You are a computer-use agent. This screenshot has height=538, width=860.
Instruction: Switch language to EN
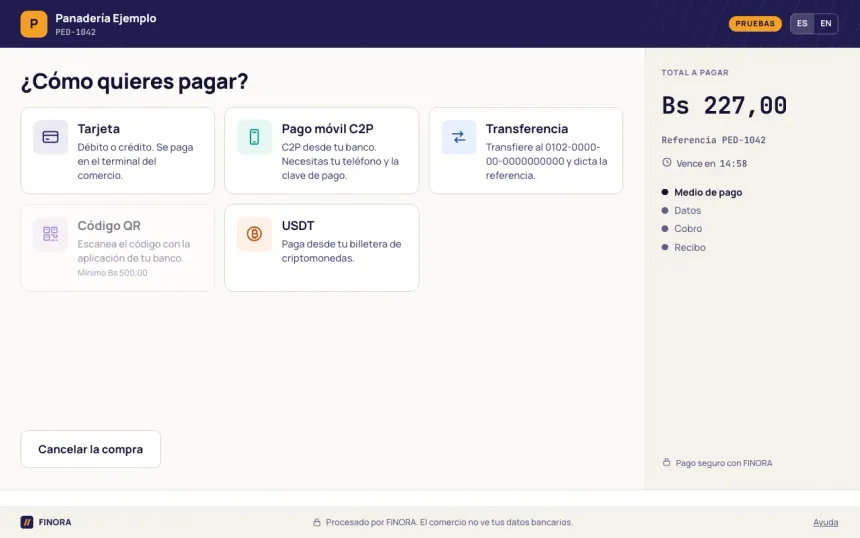pyautogui.click(x=826, y=24)
